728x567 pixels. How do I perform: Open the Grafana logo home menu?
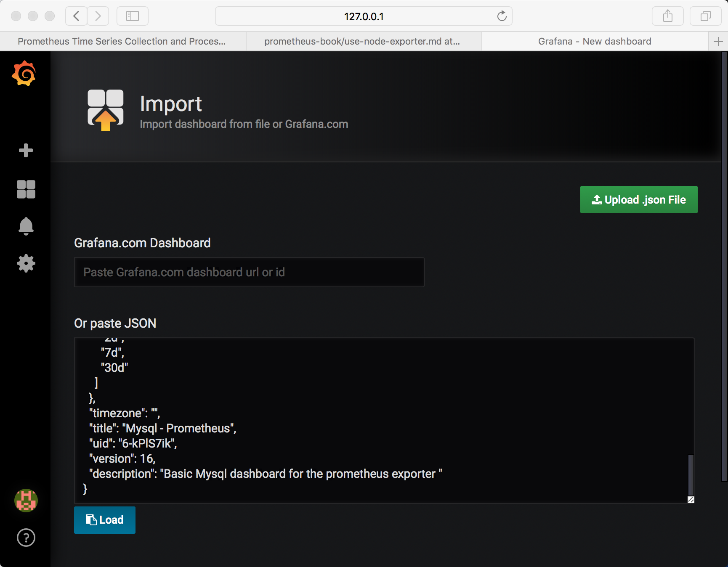(x=24, y=74)
